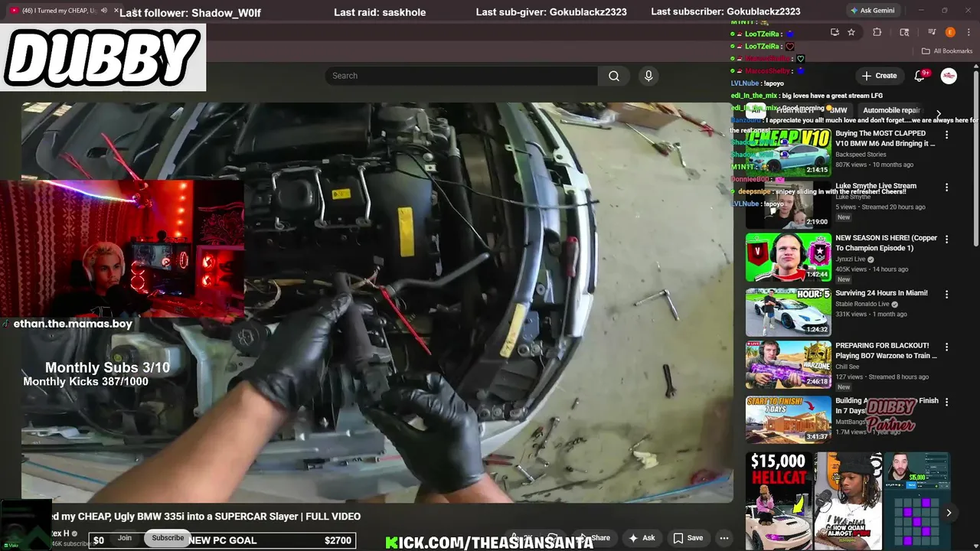Click the Join button
This screenshot has width=980, height=551.
(125, 538)
